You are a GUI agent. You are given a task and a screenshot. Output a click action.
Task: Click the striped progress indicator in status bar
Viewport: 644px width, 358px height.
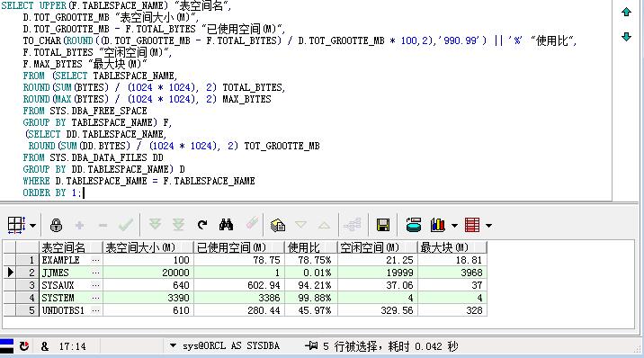click(x=6, y=346)
